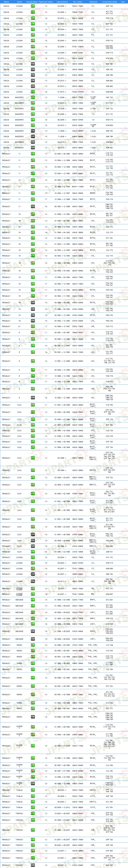Click diesel icon for Megane F8Q 620, 624, 622
The height and width of the screenshot is (868, 128).
pos(33,631)
